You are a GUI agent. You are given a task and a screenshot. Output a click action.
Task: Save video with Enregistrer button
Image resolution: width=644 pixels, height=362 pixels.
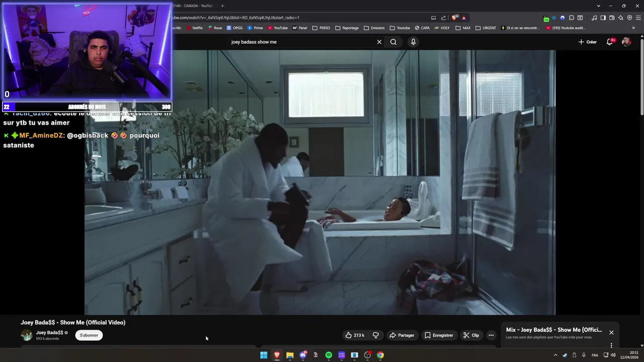tap(439, 335)
